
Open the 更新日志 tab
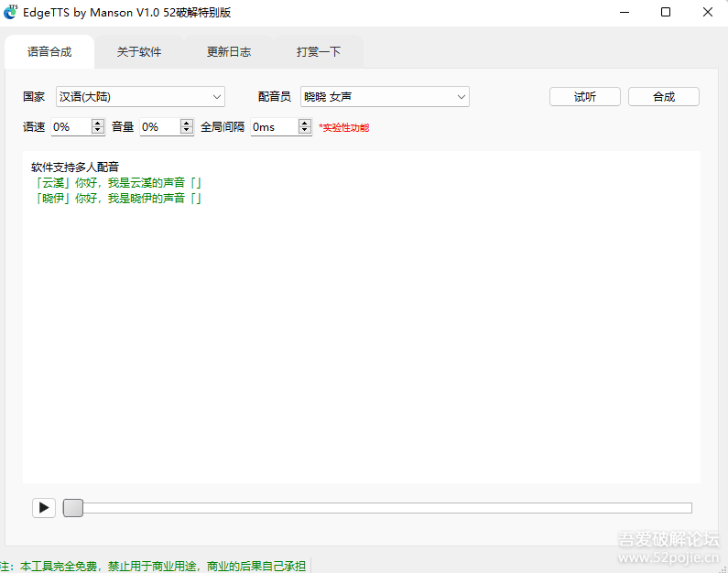point(229,52)
